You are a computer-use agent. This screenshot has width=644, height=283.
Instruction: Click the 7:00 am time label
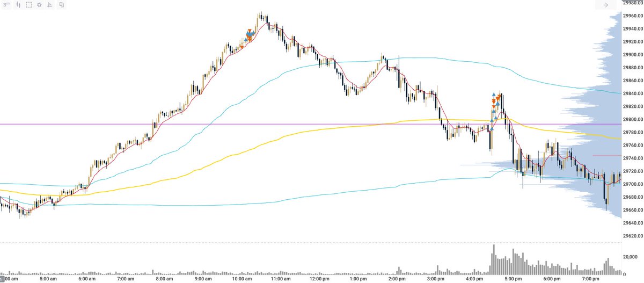click(126, 279)
